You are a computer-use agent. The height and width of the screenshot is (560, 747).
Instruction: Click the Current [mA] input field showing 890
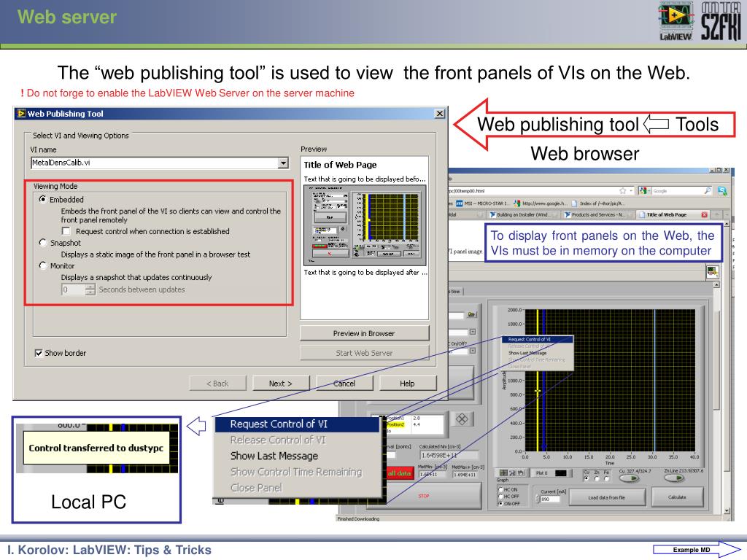click(550, 499)
